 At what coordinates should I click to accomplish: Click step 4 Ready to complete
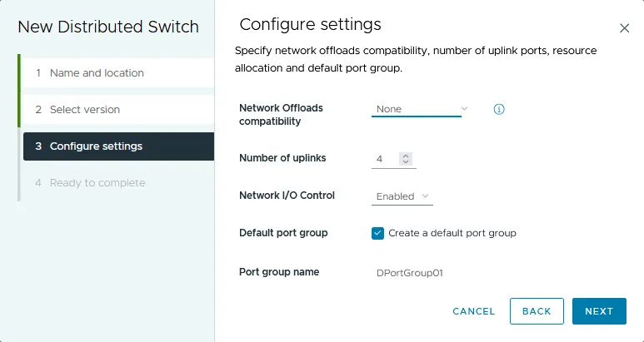click(x=118, y=183)
